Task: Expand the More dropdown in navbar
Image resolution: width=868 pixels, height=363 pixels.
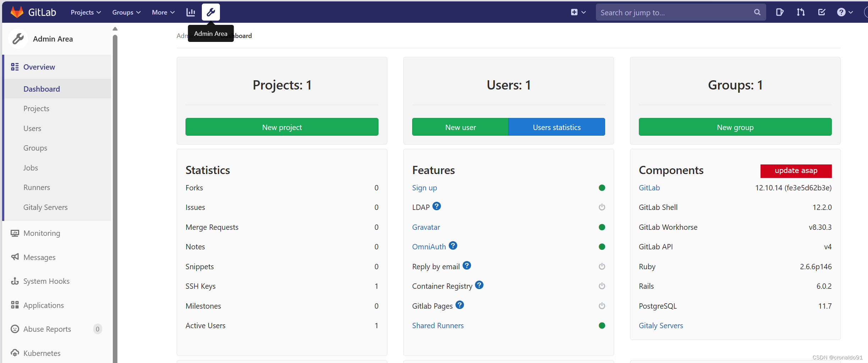Action: click(x=163, y=12)
